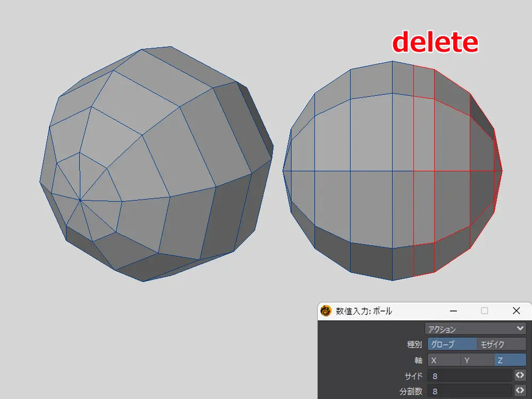Viewport: 532px width, 399px height.
Task: Maximize the 数値入力: ボール window
Action: pyautogui.click(x=485, y=311)
